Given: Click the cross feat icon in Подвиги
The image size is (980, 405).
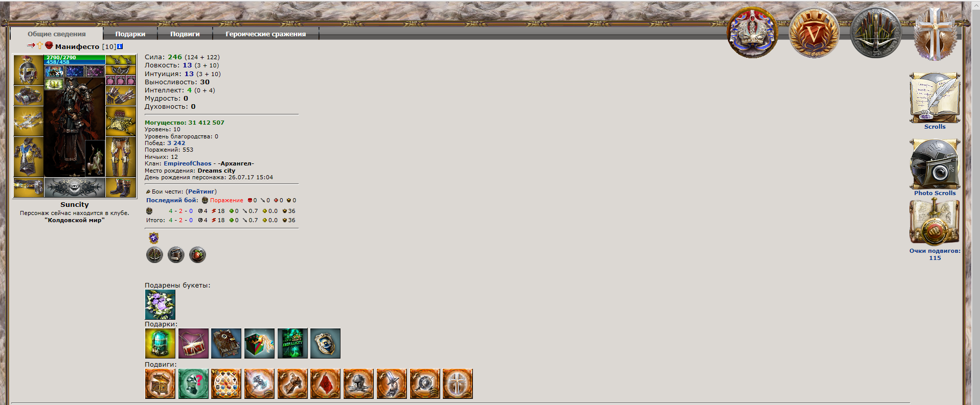Looking at the screenshot, I should tap(458, 384).
